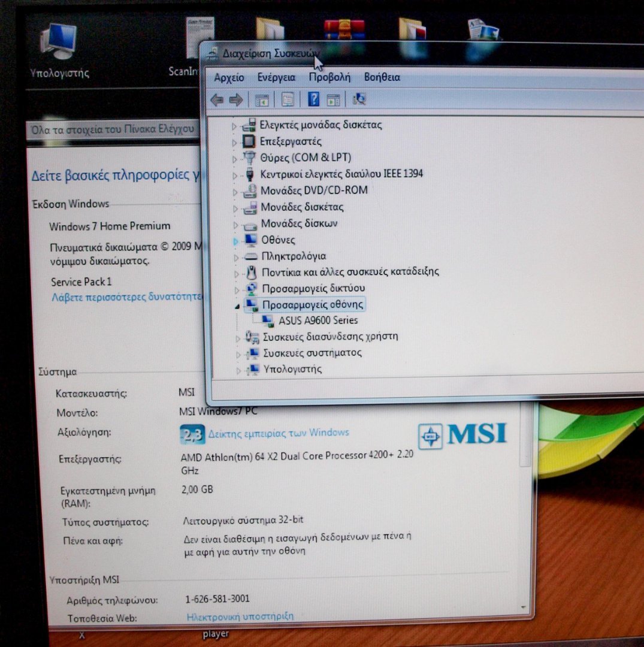This screenshot has width=644, height=647.
Task: Open the Αρχείο menu
Action: click(229, 77)
